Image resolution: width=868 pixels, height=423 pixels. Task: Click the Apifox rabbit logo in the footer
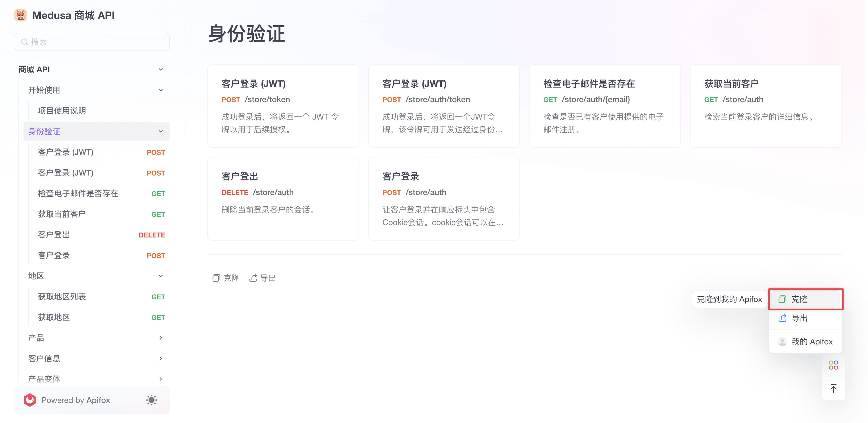coord(30,400)
